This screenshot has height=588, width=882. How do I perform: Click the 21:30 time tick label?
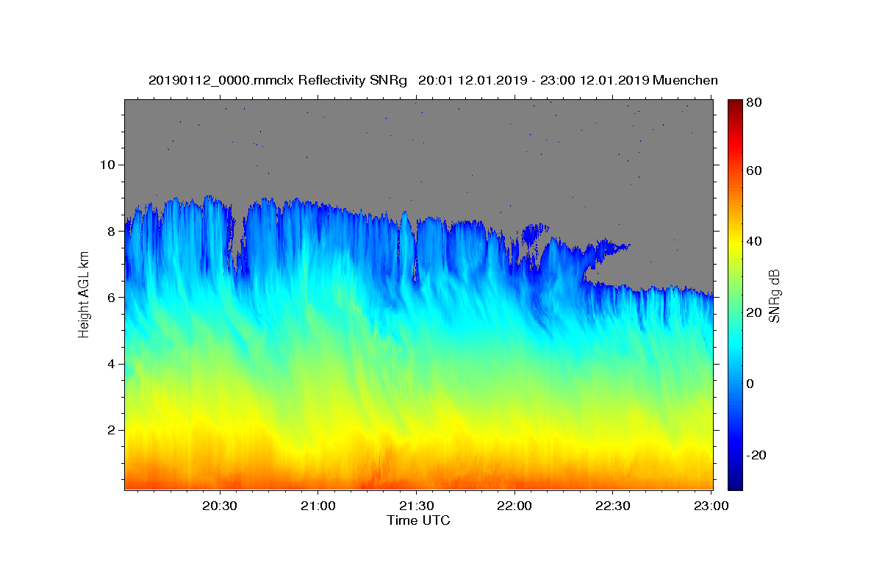pyautogui.click(x=416, y=506)
